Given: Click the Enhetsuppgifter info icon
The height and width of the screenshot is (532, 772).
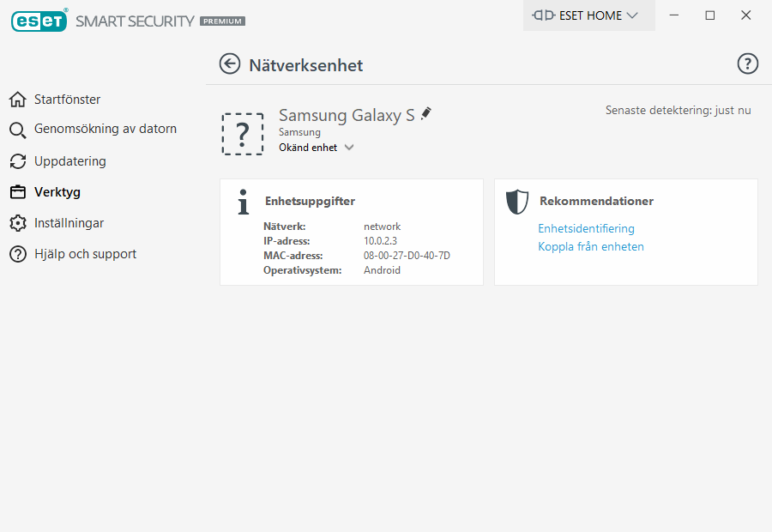Looking at the screenshot, I should click(244, 202).
